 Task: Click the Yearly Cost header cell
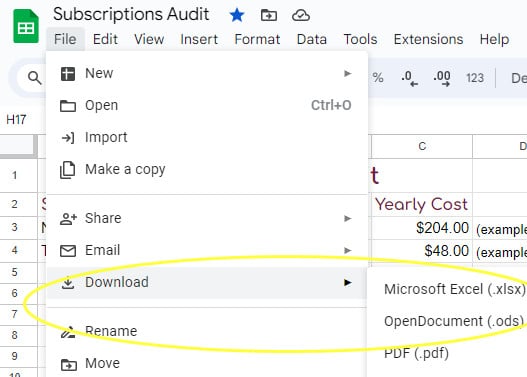(x=421, y=204)
